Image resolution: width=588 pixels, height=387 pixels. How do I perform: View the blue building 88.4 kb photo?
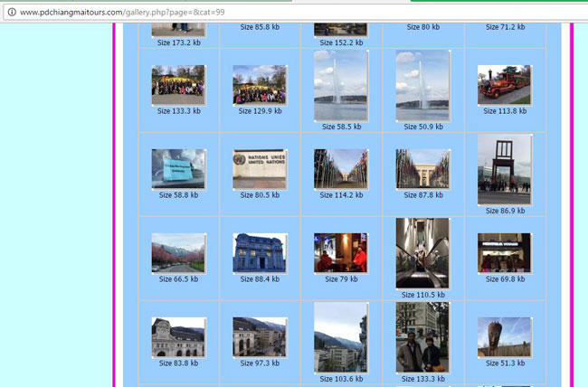tap(260, 253)
